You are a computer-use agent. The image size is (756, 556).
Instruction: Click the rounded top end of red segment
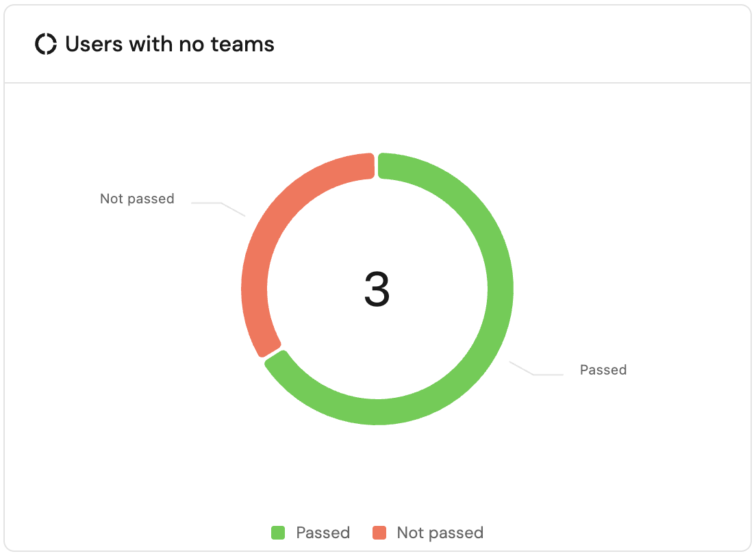(x=366, y=166)
